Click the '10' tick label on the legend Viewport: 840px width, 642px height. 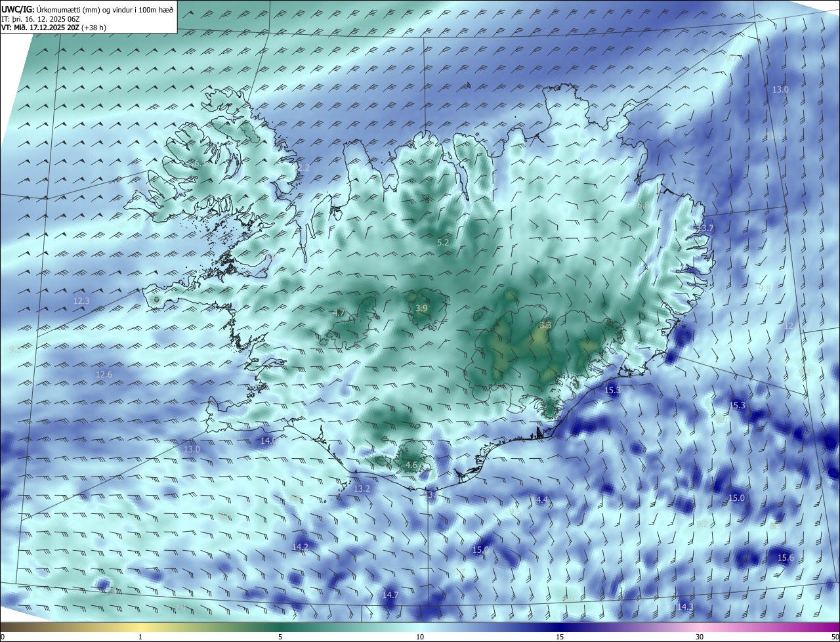[420, 637]
